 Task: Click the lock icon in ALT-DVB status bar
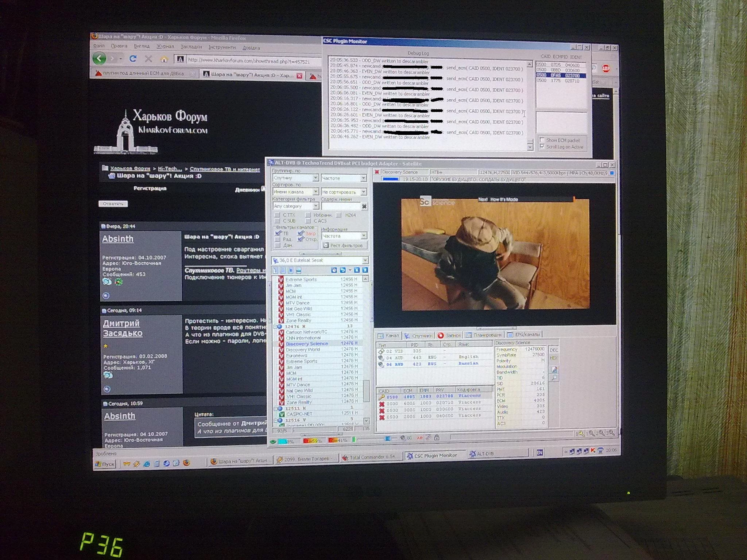437,437
